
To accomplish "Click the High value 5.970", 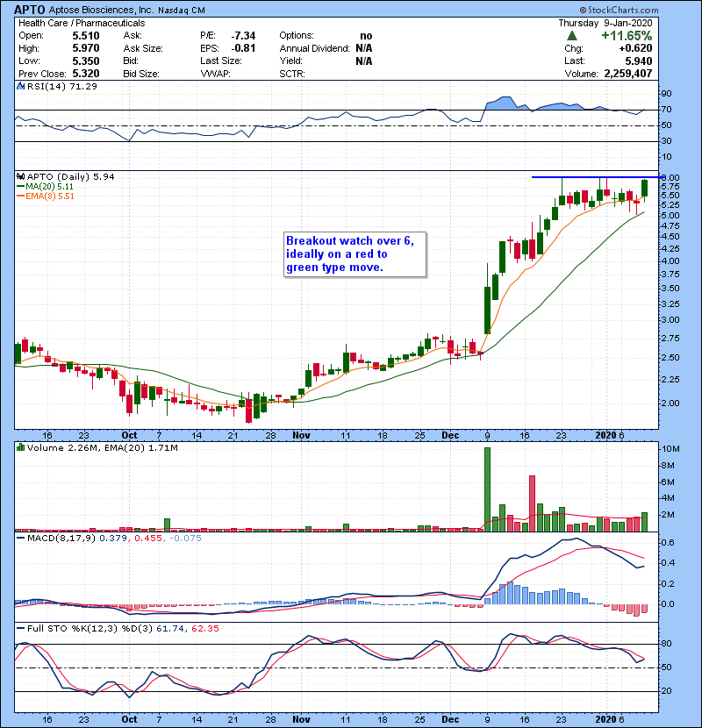I will tap(86, 48).
